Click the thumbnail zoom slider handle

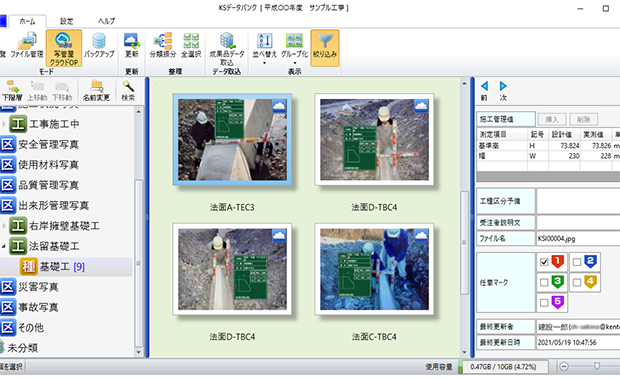tap(597, 366)
